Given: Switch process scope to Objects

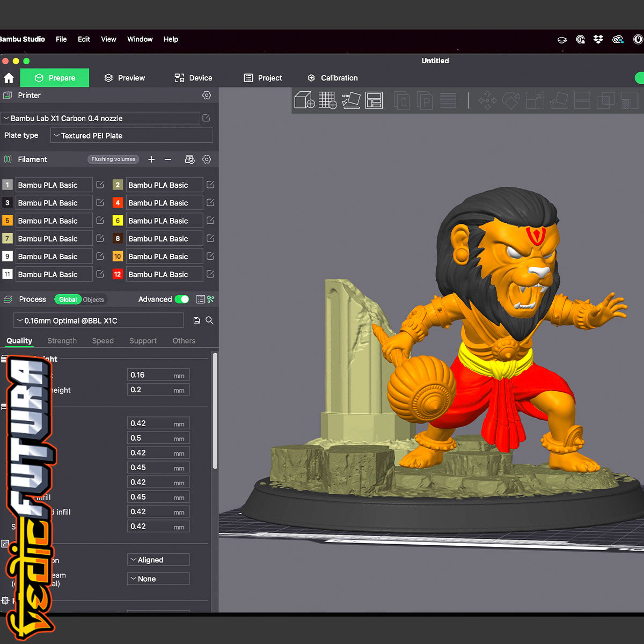Looking at the screenshot, I should [x=93, y=300].
